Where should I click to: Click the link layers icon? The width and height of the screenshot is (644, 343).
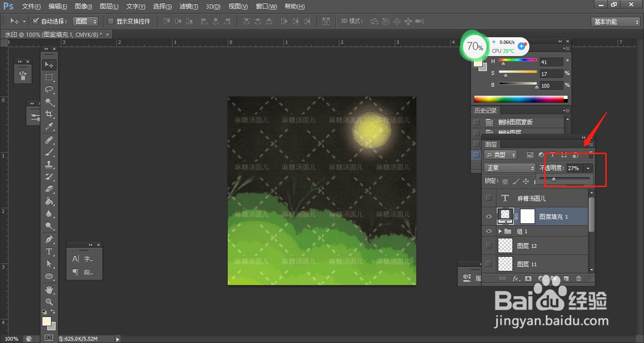coord(503,278)
